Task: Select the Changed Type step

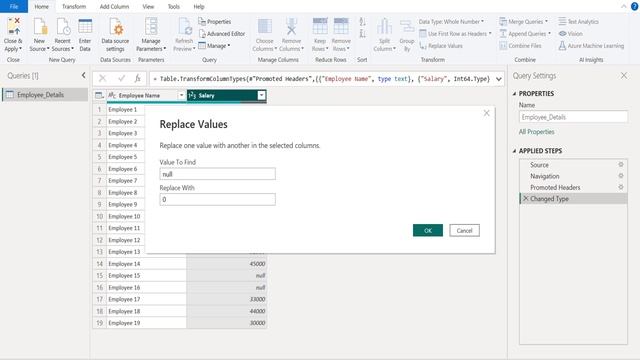Action: (573, 198)
